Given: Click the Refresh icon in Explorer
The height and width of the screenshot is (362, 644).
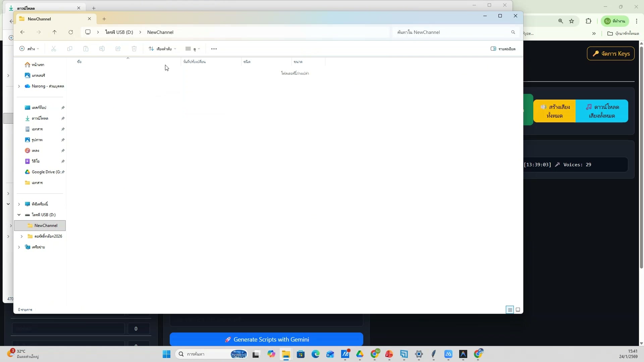Looking at the screenshot, I should pos(70,32).
